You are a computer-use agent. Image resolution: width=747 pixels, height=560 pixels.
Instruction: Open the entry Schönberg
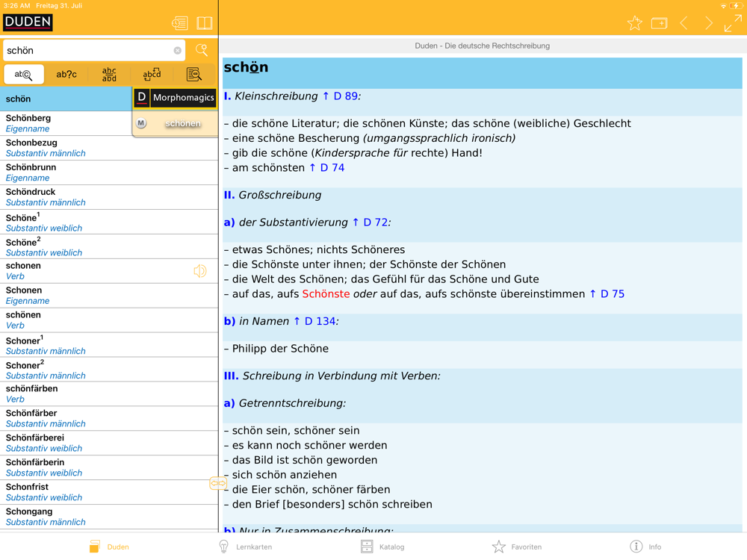tap(66, 123)
